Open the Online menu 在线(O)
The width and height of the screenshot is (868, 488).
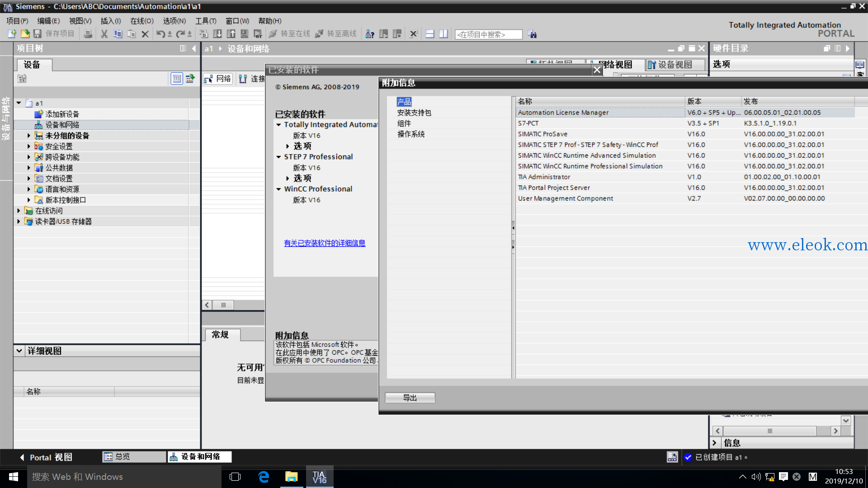point(142,21)
